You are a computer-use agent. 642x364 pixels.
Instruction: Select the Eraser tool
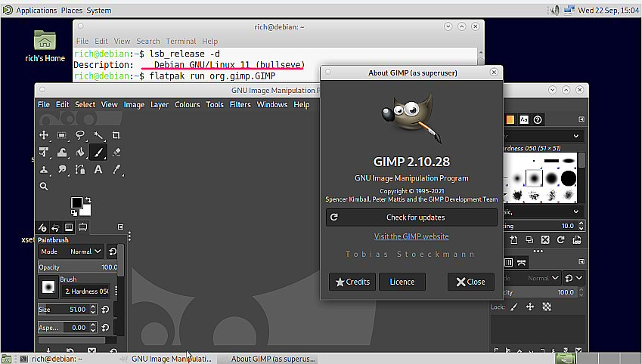point(116,152)
